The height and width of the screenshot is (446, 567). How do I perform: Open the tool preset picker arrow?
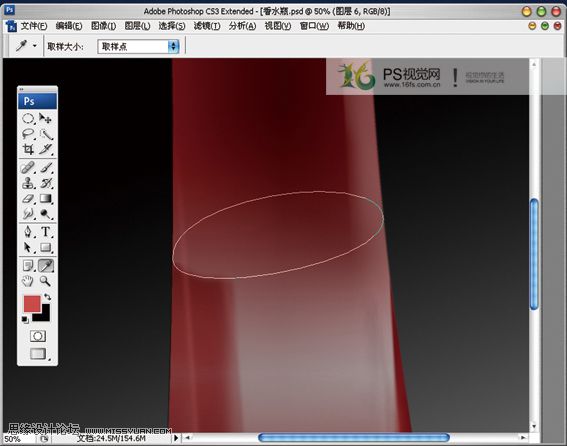(35, 46)
